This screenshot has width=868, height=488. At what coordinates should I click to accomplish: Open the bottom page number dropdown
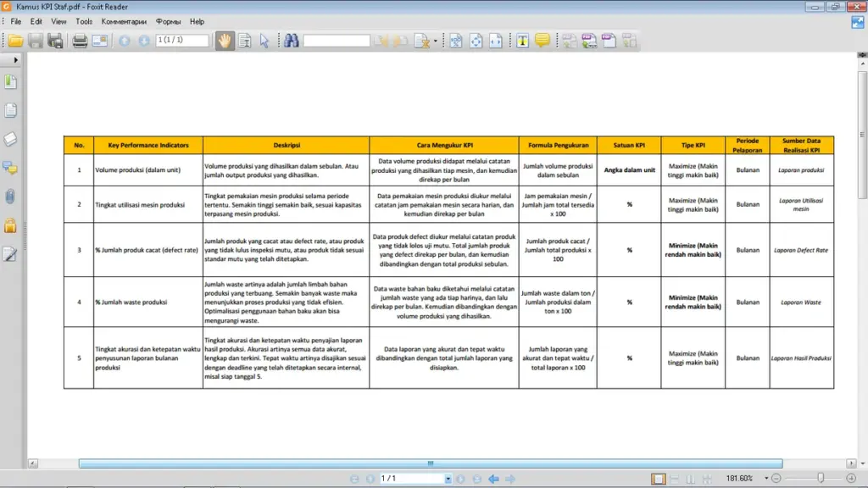448,479
